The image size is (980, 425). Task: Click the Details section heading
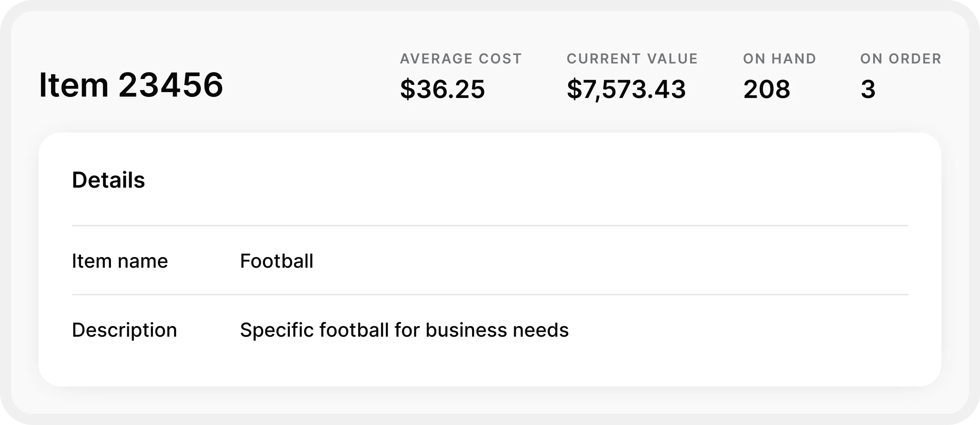point(109,180)
